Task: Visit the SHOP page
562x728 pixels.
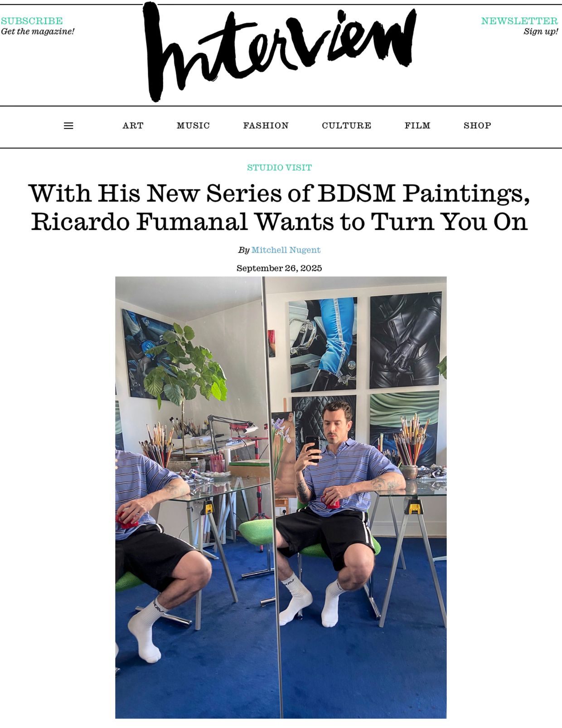Action: (x=477, y=126)
